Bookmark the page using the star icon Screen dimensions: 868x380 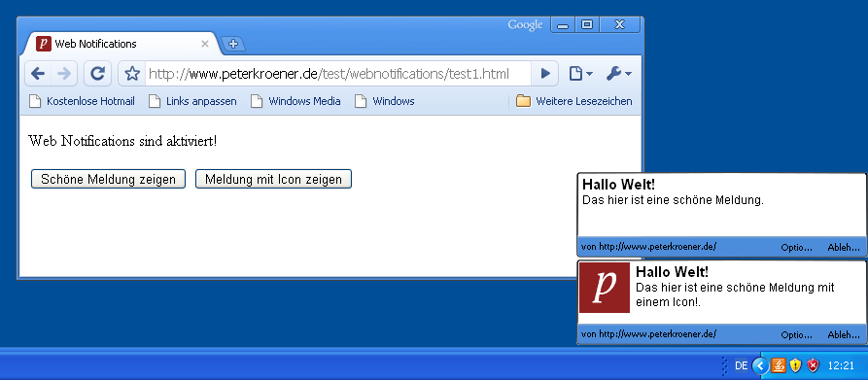132,74
